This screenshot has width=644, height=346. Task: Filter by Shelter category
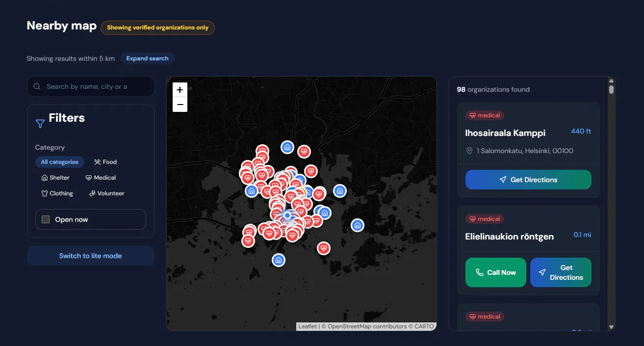click(x=55, y=178)
